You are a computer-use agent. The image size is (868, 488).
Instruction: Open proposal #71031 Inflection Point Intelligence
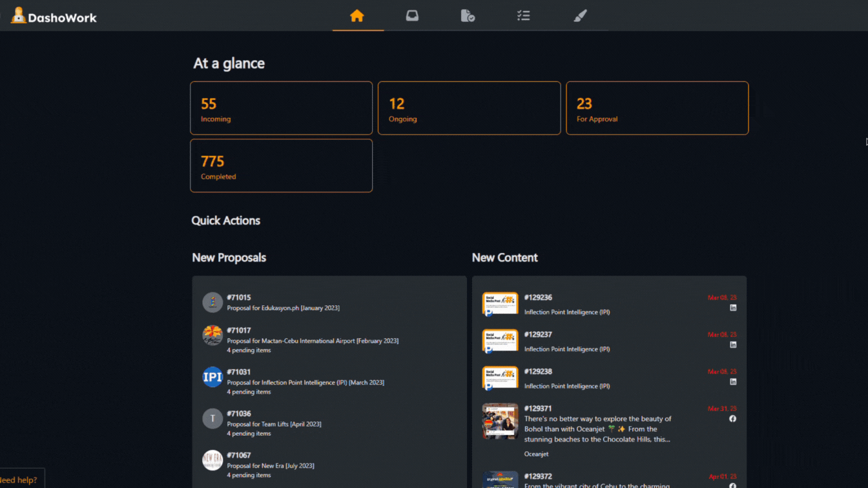point(329,381)
